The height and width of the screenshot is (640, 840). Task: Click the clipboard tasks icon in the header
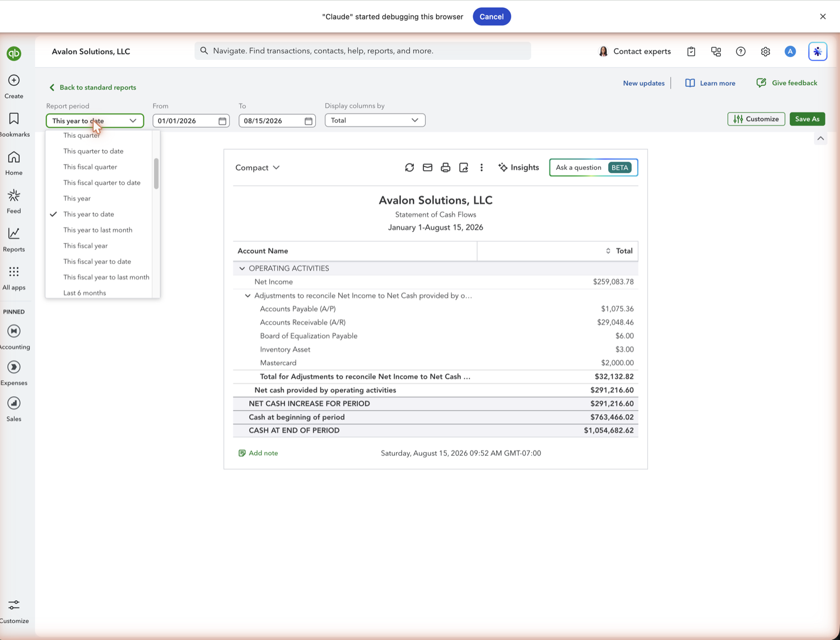click(x=692, y=52)
